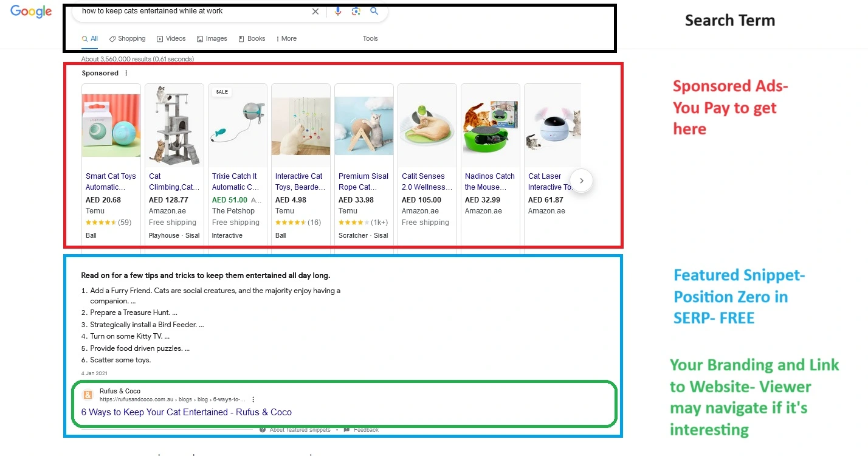The image size is (868, 456).
Task: Click price AED 128.77
Action: tap(168, 199)
